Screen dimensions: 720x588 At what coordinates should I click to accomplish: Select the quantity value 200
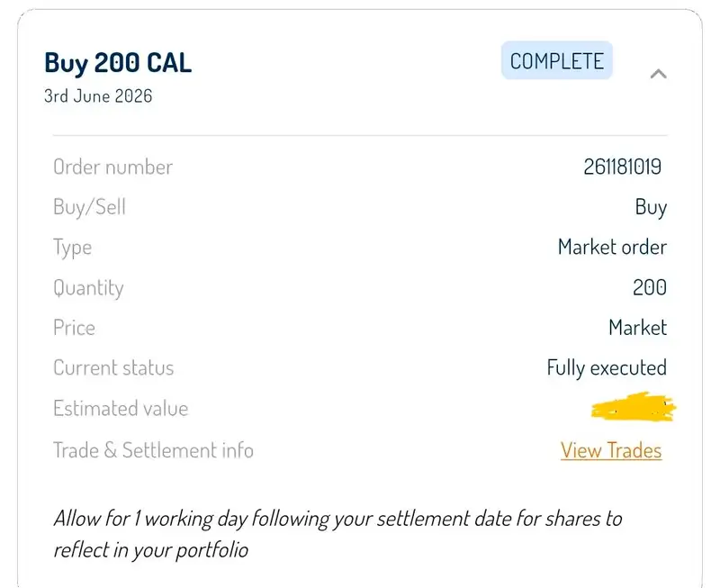(650, 287)
